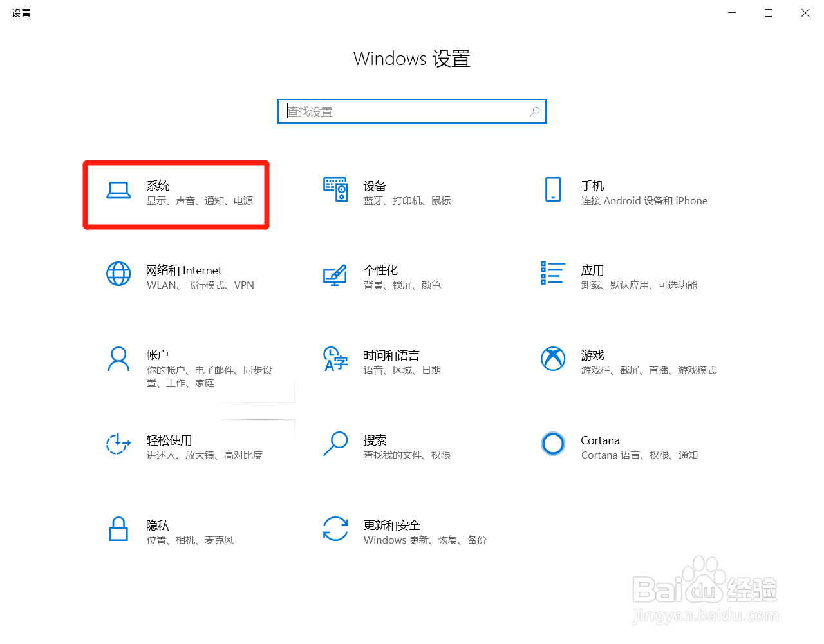Maximize the 设置 window
The width and height of the screenshot is (824, 644).
click(769, 13)
